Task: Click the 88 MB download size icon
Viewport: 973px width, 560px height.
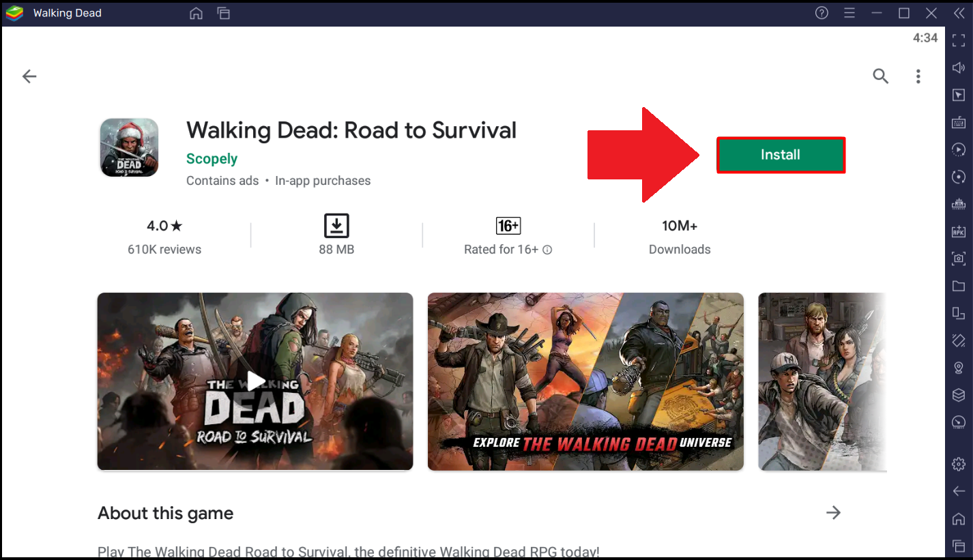Action: point(336,226)
